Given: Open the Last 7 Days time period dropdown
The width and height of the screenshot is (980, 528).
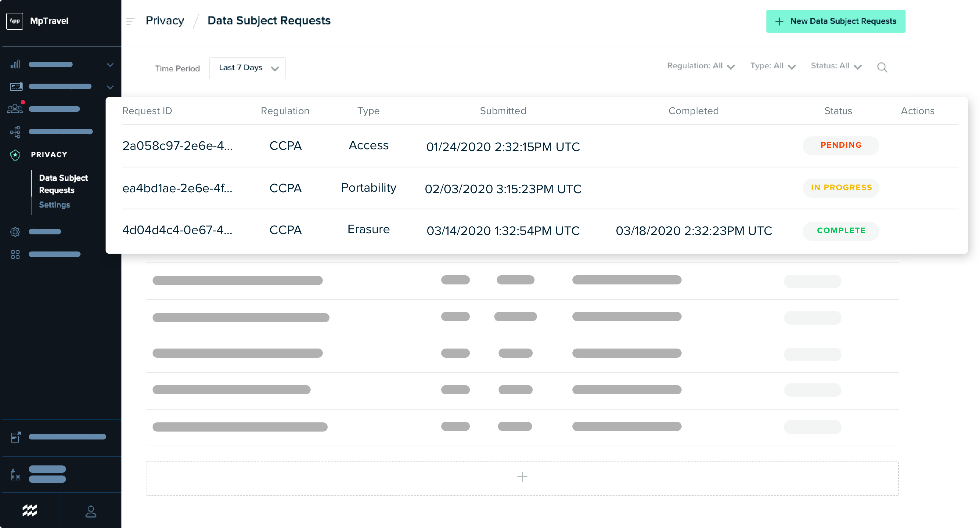Looking at the screenshot, I should click(x=247, y=68).
